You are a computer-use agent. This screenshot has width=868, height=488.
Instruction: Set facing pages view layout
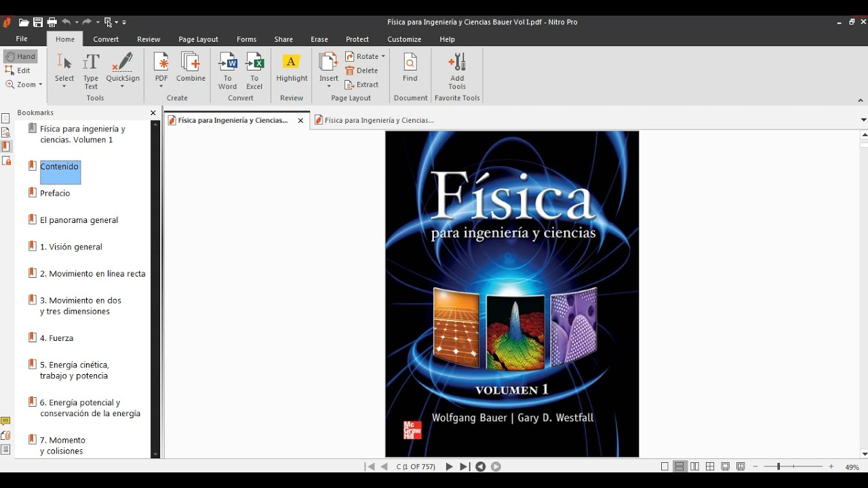[x=694, y=467]
